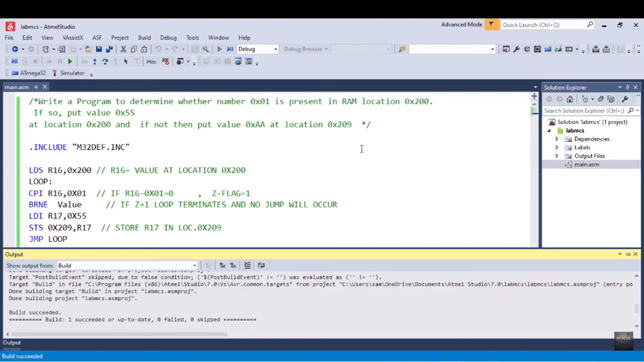Toggle Hex display mode
This screenshot has width=644, height=362.
tap(151, 61)
